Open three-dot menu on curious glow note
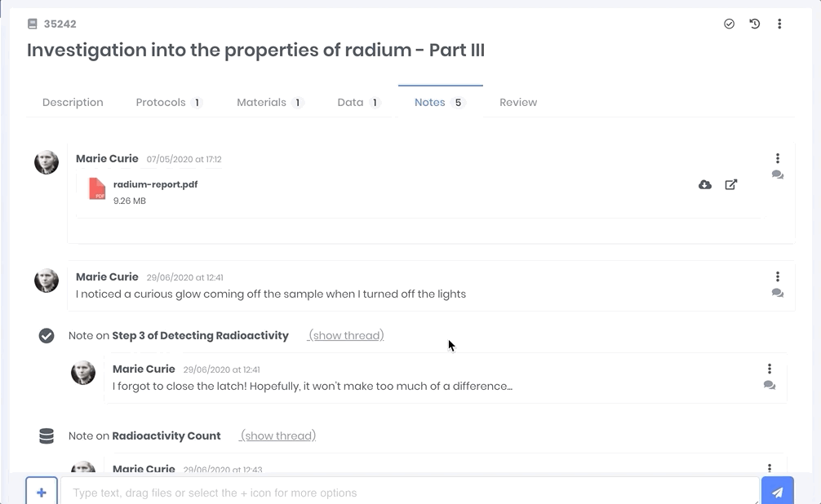 778,277
